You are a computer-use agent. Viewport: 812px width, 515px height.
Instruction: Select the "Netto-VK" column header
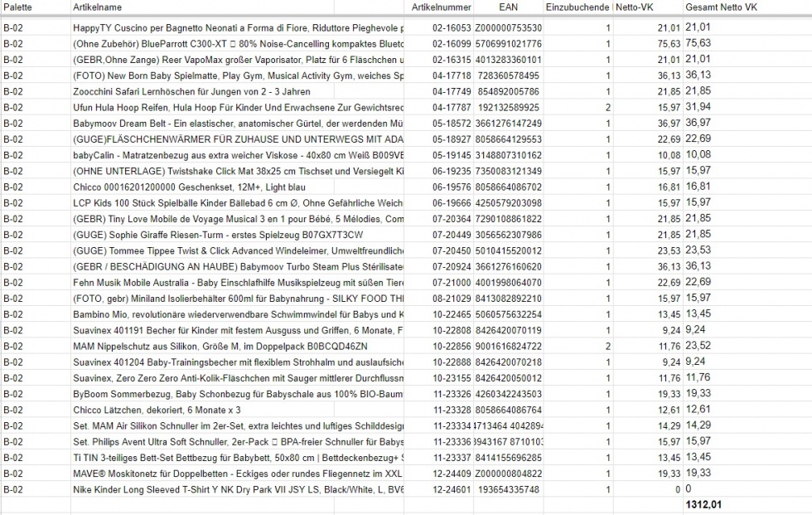[634, 7]
